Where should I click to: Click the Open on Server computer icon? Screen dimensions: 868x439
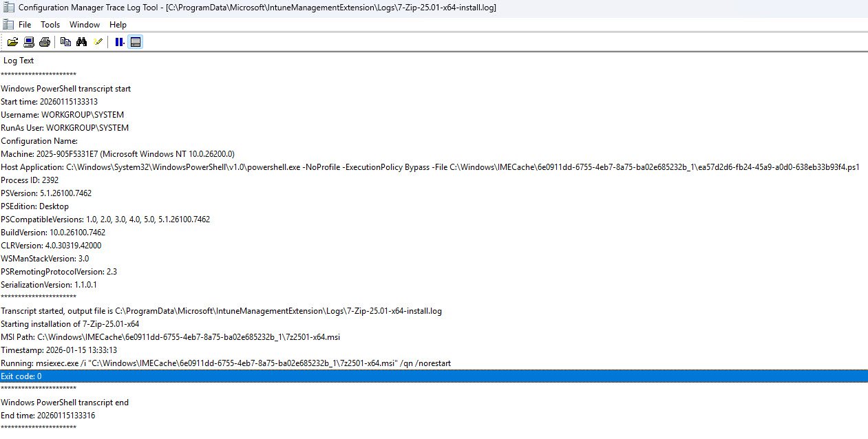click(29, 42)
